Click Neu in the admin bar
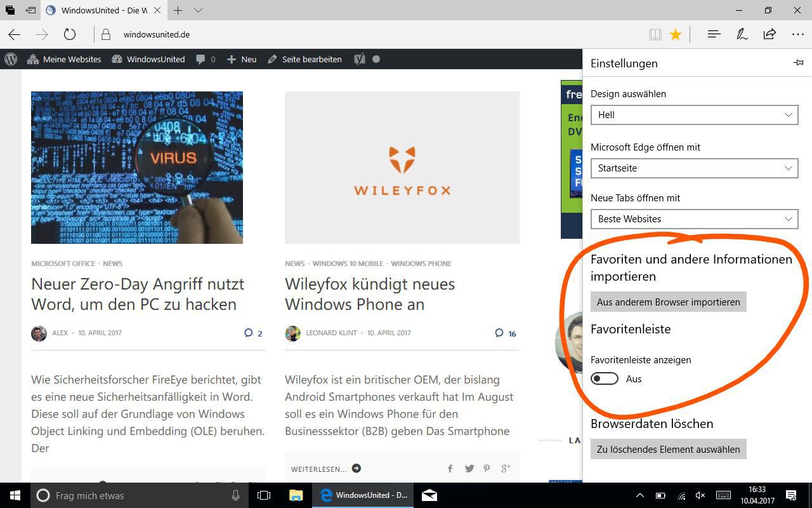 [x=242, y=59]
